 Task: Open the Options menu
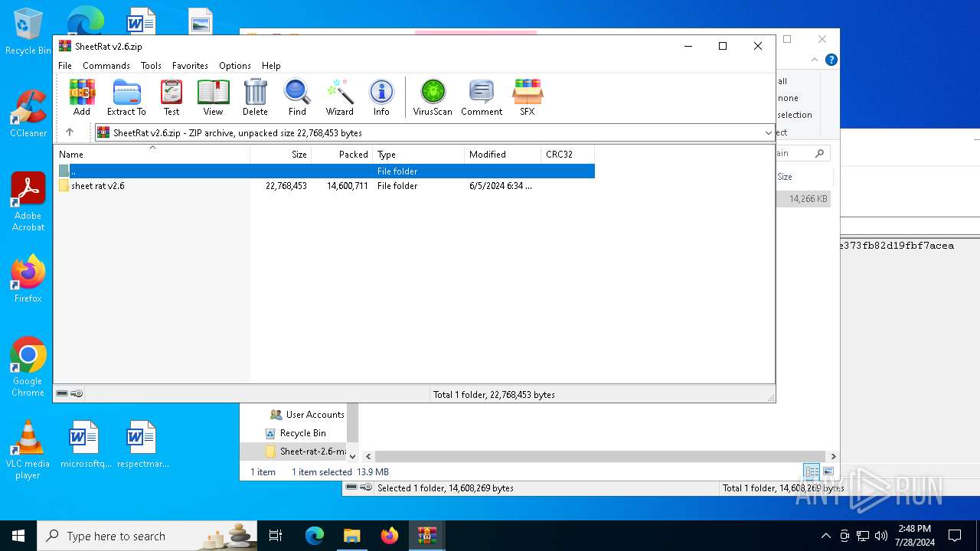[x=235, y=66]
